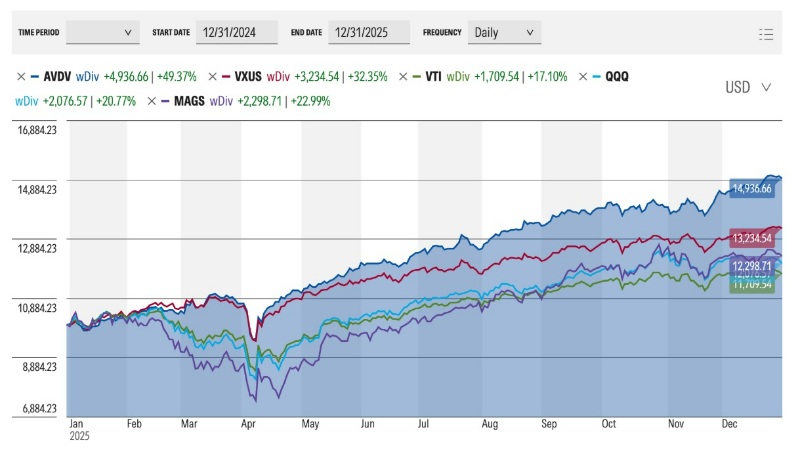Click the MAGS wDiv indicator

pos(221,101)
